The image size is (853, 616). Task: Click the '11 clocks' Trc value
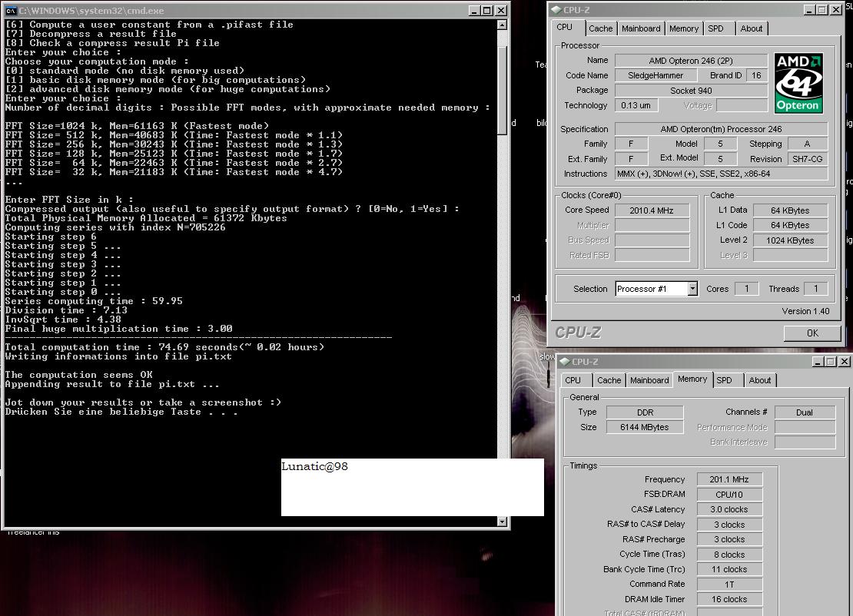tap(729, 569)
